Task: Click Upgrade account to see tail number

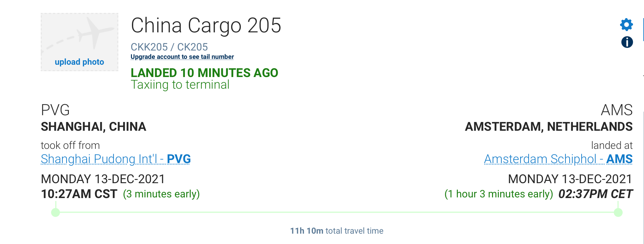Action: pyautogui.click(x=182, y=57)
